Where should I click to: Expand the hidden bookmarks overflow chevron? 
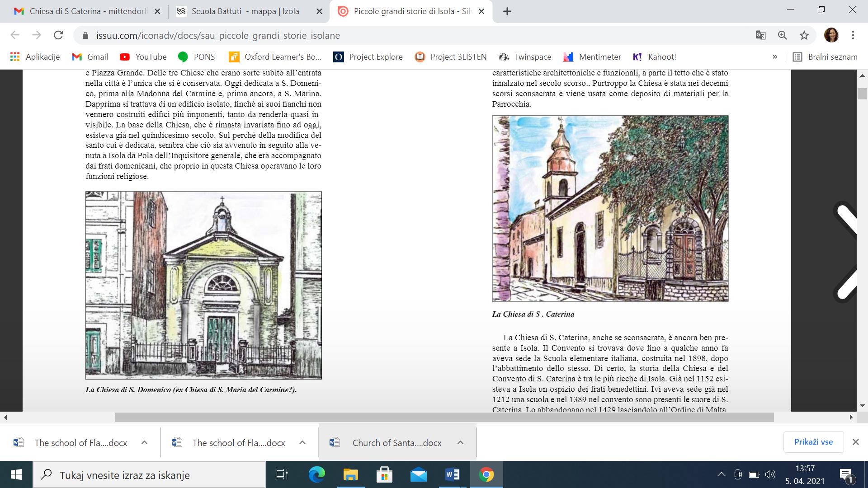(x=775, y=57)
